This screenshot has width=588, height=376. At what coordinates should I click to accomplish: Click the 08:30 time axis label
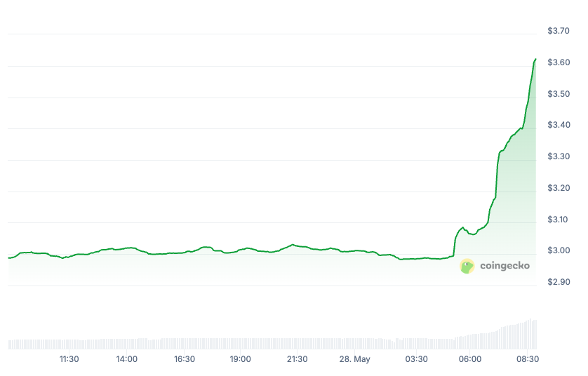pos(528,359)
